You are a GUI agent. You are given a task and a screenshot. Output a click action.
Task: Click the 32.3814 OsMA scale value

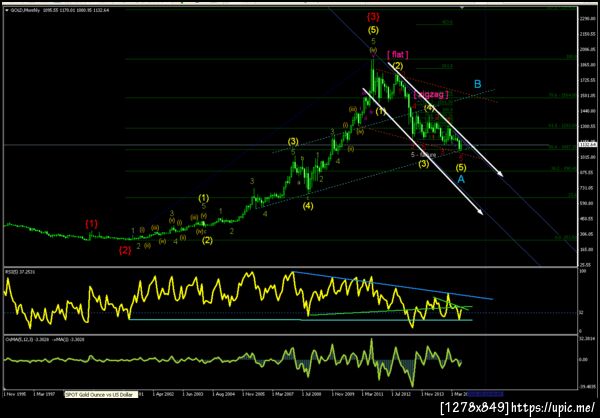[x=585, y=340]
